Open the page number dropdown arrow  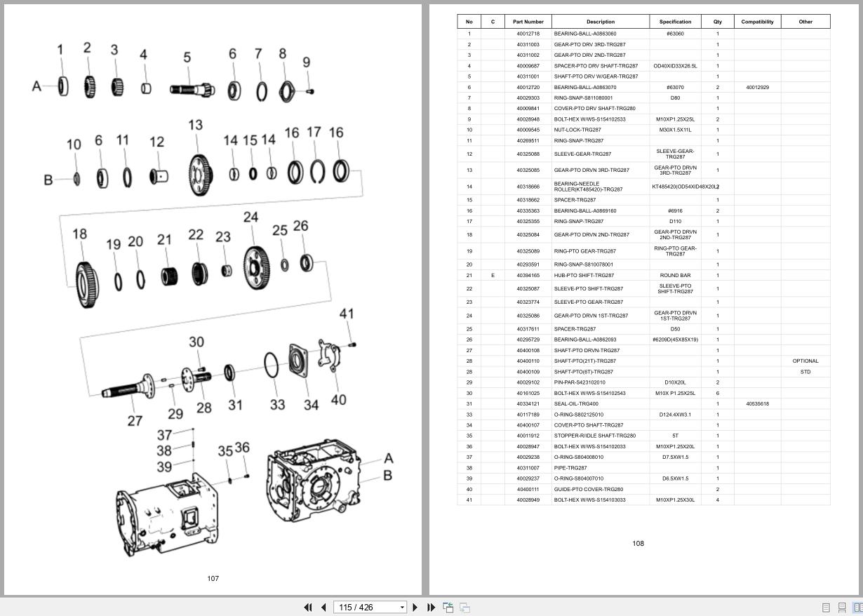[402, 608]
